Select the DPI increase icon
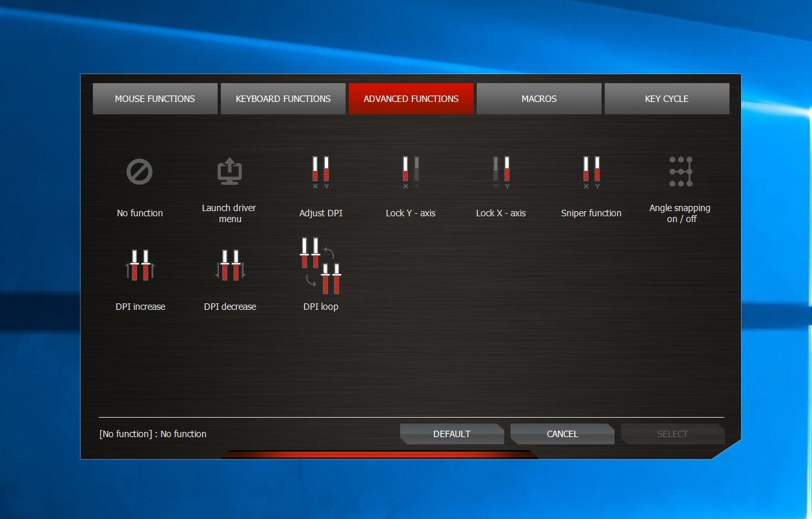The width and height of the screenshot is (812, 519). (x=140, y=265)
